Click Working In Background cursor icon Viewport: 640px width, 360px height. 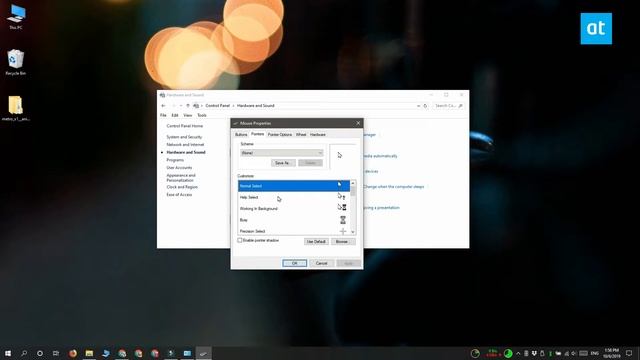pyautogui.click(x=342, y=208)
